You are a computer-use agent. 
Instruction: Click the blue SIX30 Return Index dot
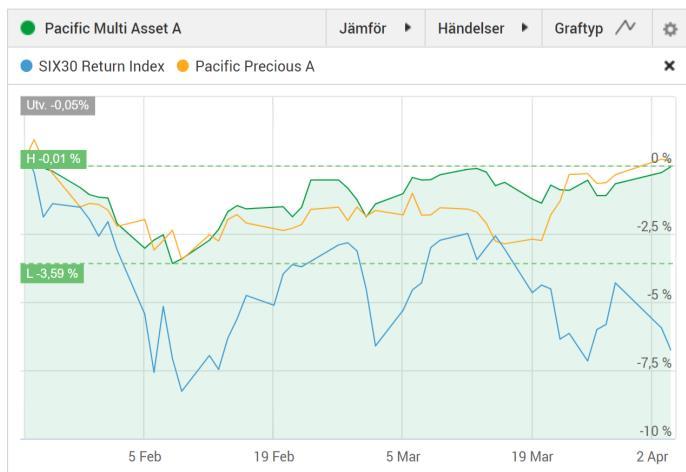[26, 66]
